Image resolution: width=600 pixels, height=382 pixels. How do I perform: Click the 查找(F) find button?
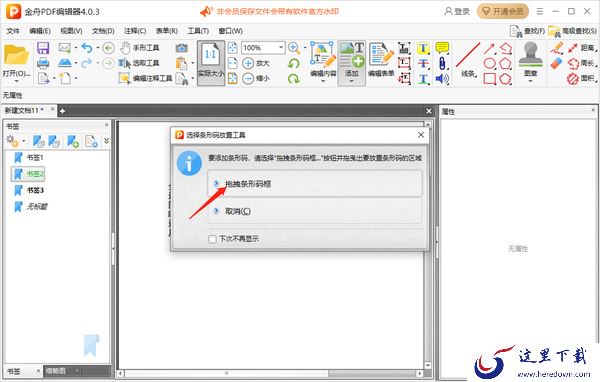pyautogui.click(x=527, y=31)
